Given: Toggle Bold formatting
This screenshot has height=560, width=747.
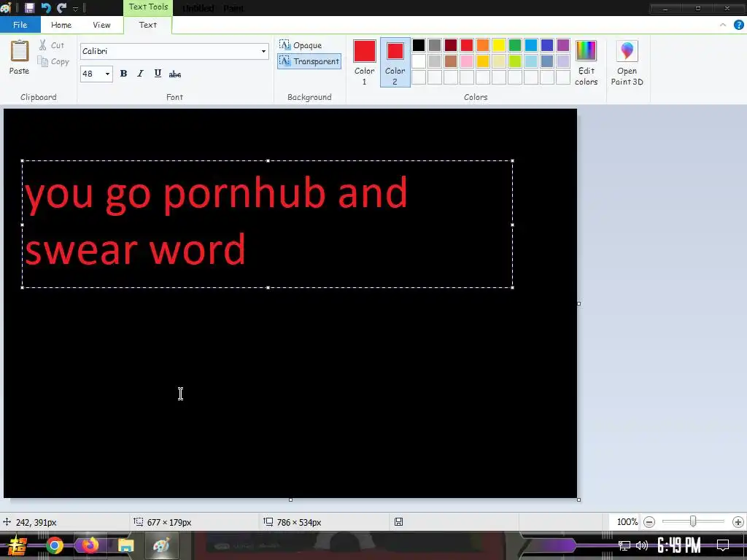Looking at the screenshot, I should tap(123, 74).
